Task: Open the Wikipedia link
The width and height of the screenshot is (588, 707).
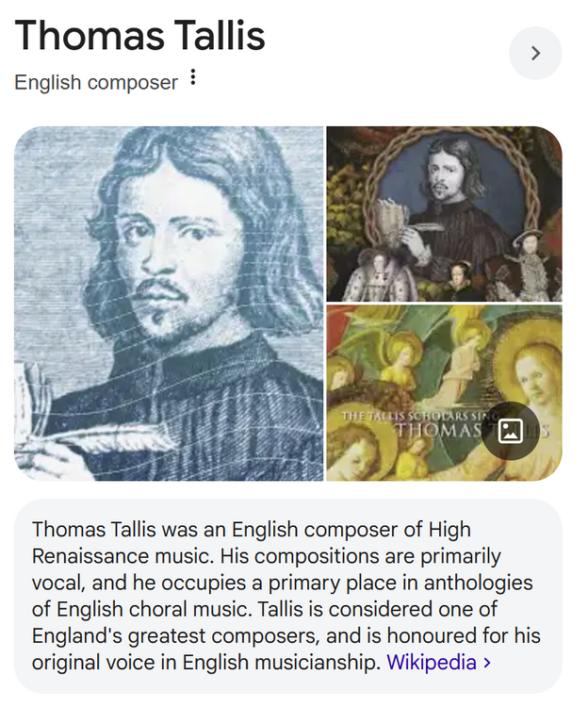Action: click(x=432, y=663)
